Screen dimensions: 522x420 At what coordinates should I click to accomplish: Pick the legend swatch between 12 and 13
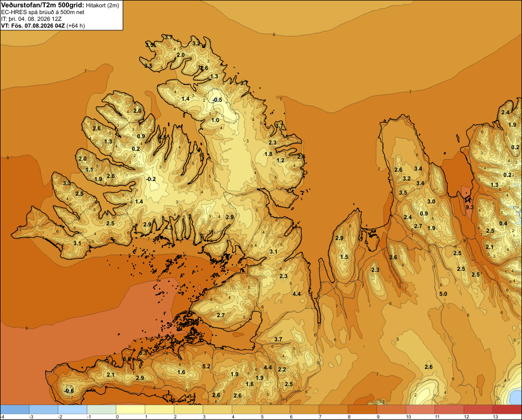[478, 410]
